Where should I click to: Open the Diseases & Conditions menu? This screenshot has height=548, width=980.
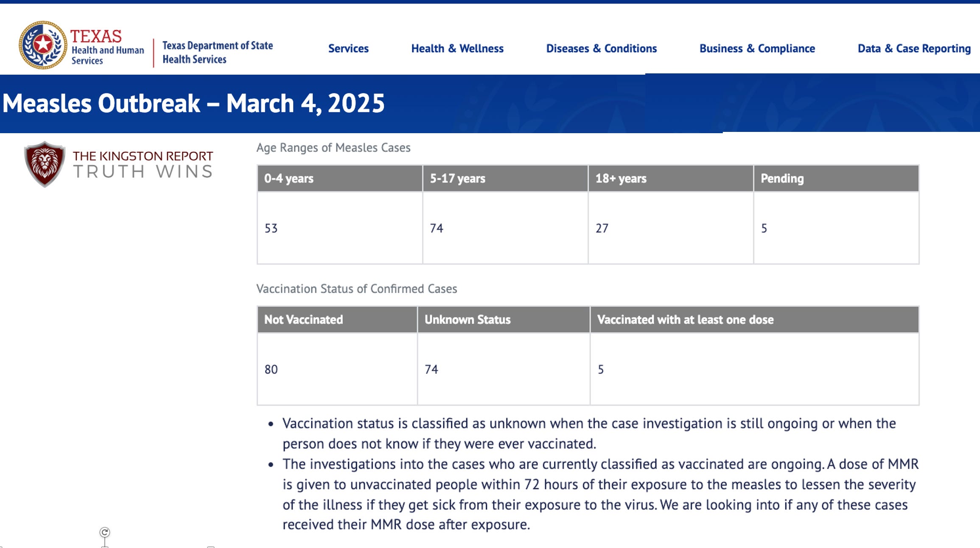[601, 49]
